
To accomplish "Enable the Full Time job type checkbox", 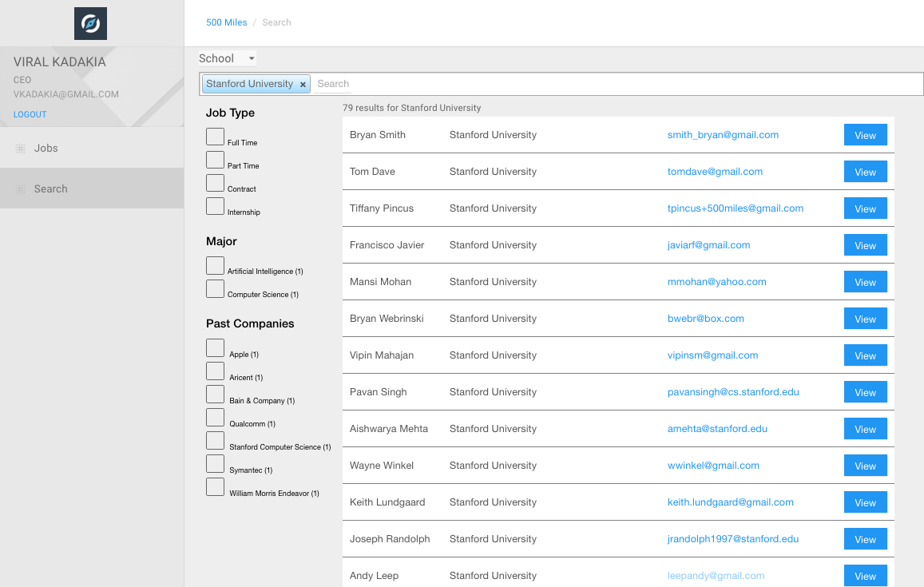I will (x=215, y=137).
